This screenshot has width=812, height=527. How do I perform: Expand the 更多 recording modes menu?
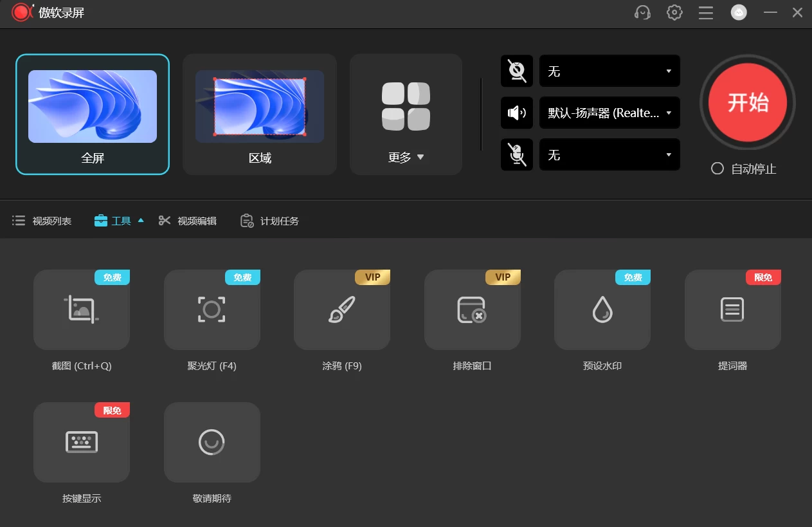click(406, 157)
